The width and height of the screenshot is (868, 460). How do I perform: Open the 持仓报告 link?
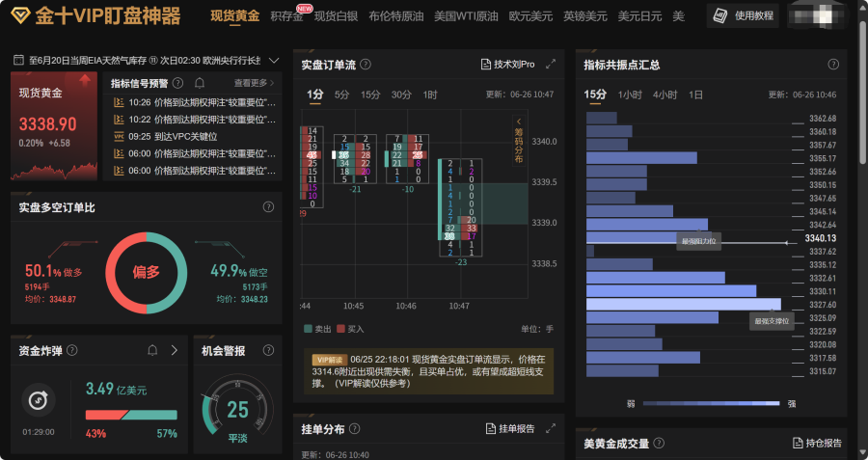click(817, 443)
